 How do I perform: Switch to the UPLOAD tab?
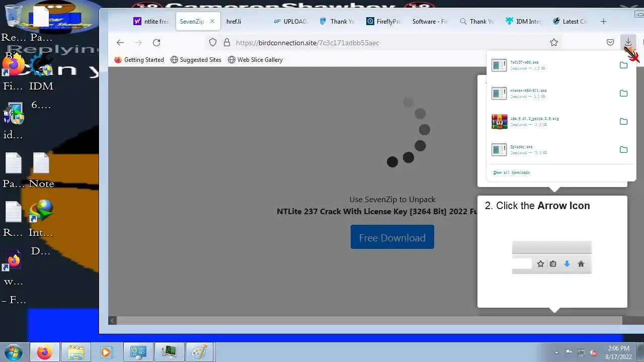[290, 22]
